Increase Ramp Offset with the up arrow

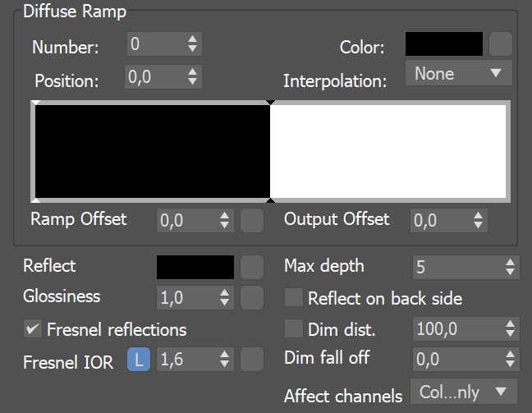click(x=224, y=215)
